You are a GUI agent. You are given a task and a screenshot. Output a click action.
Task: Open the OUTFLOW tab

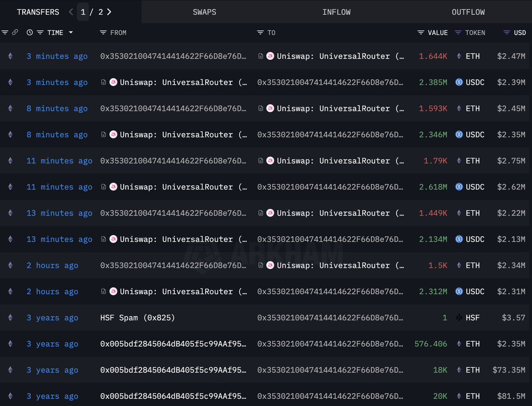[x=468, y=12]
